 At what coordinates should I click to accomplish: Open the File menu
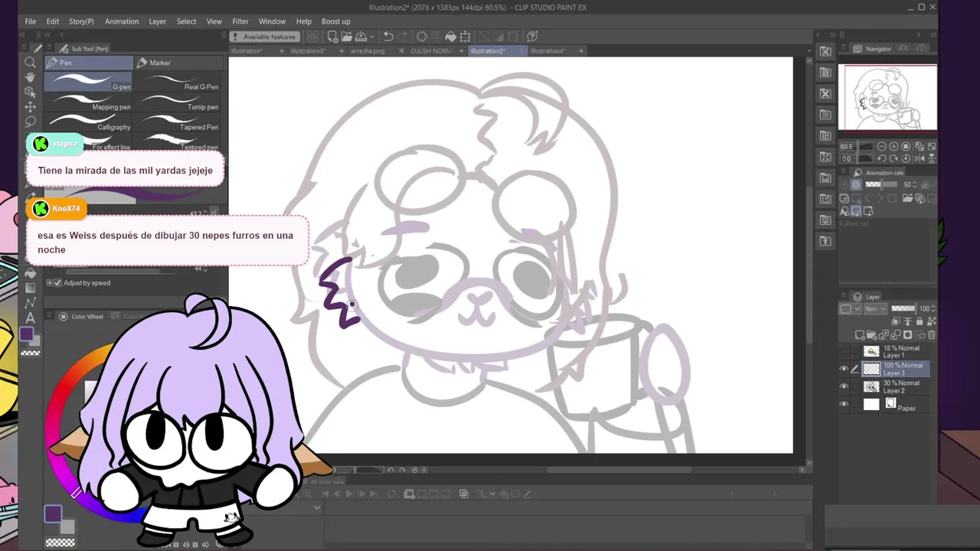pyautogui.click(x=31, y=21)
